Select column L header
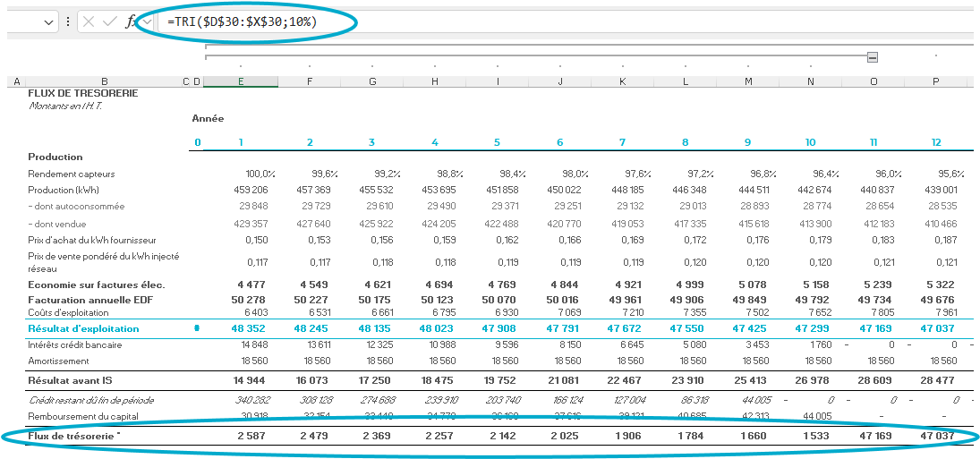Viewport: 980px width, 459px height. pos(686,81)
